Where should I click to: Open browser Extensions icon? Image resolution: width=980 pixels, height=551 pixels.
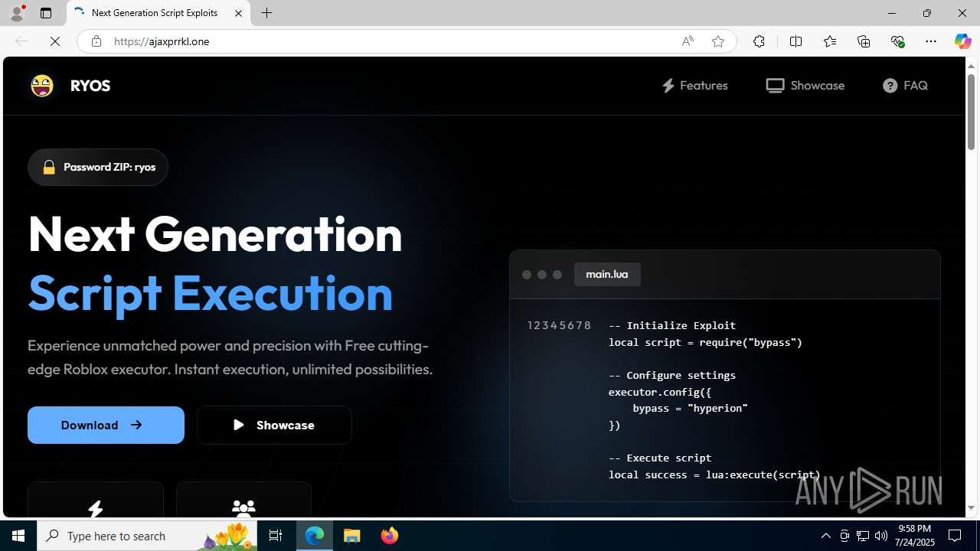click(759, 41)
